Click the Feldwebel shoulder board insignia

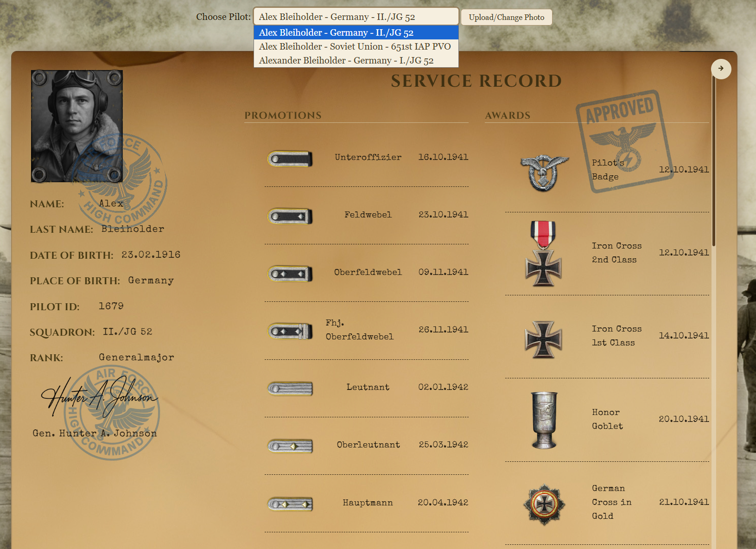pyautogui.click(x=290, y=216)
